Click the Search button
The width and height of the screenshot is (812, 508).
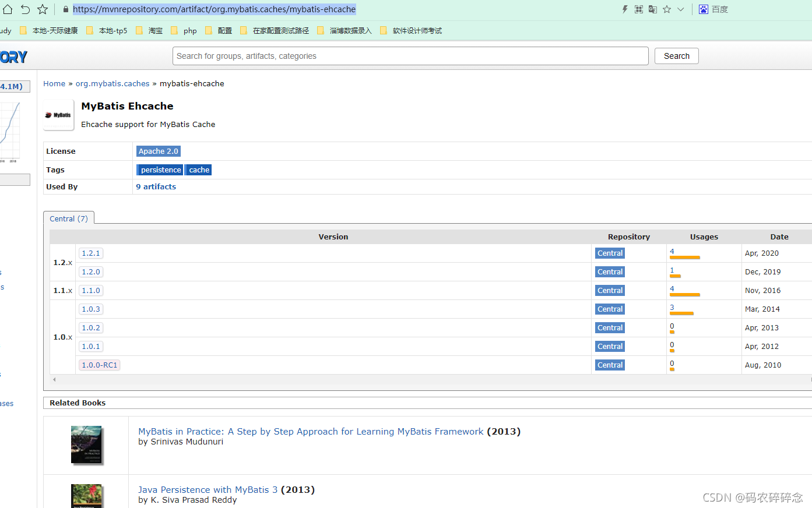coord(677,56)
